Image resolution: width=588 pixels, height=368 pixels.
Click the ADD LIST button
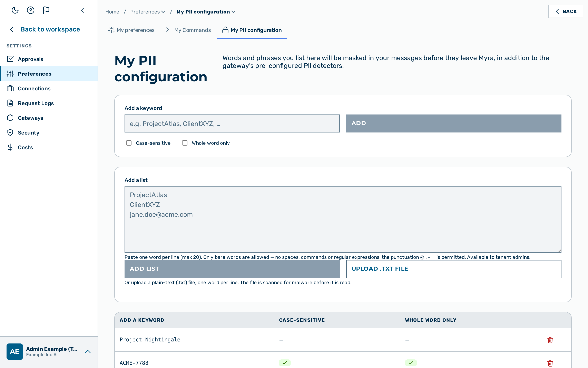(x=232, y=269)
